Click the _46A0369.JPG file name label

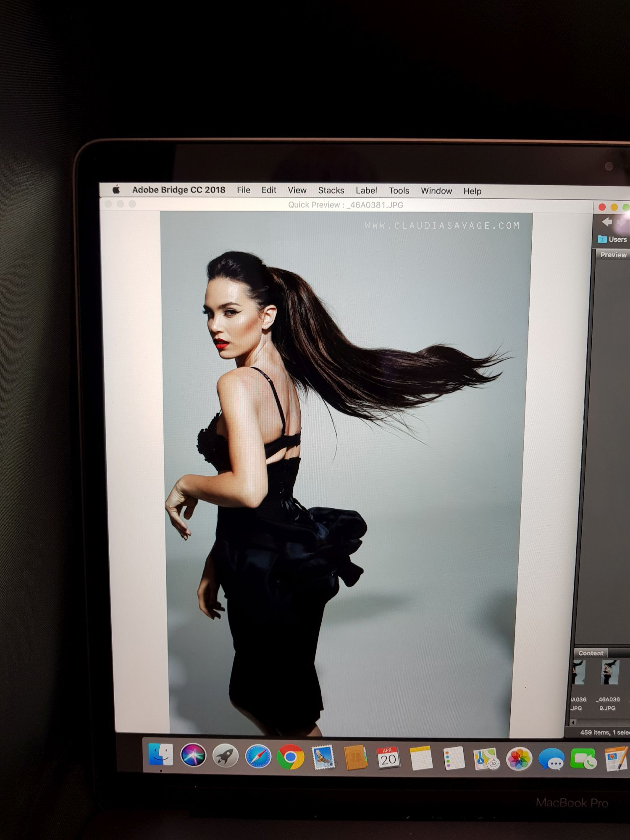[608, 704]
